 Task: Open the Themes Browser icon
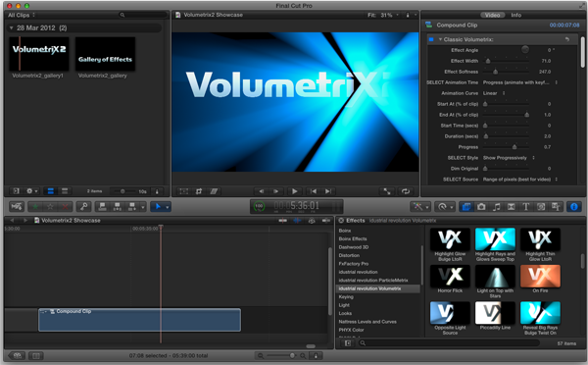[556, 206]
